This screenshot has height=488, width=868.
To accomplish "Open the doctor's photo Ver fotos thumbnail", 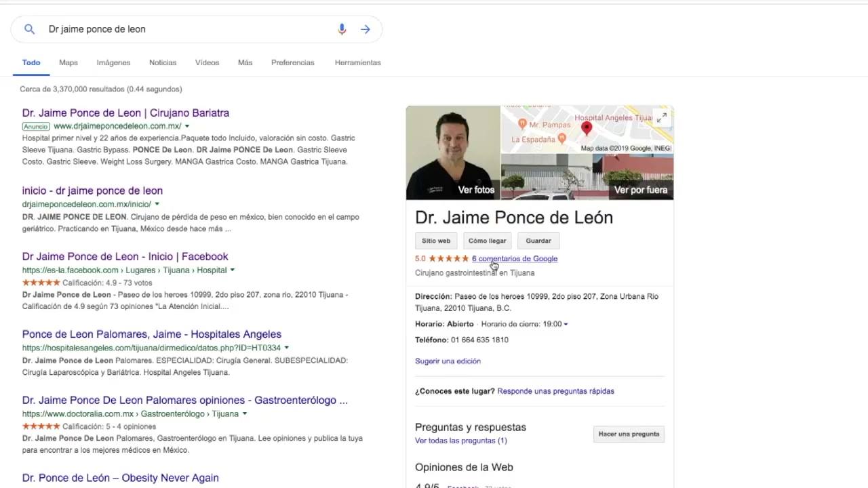I will (453, 152).
